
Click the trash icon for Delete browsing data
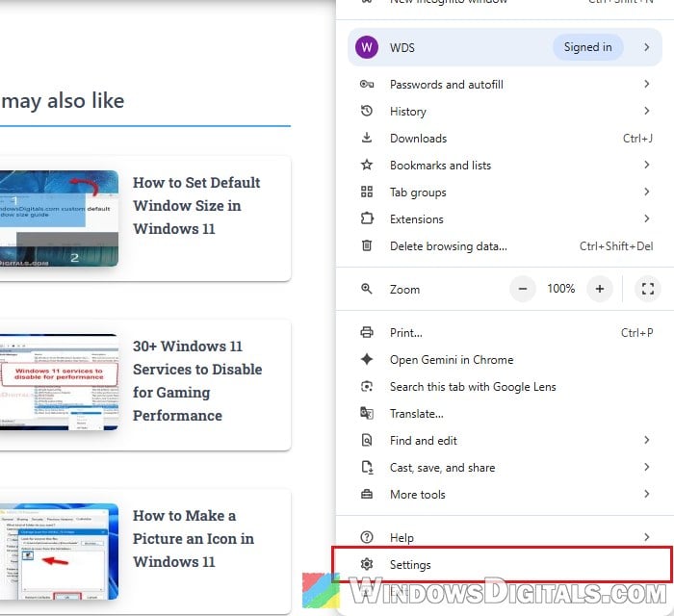[367, 245]
